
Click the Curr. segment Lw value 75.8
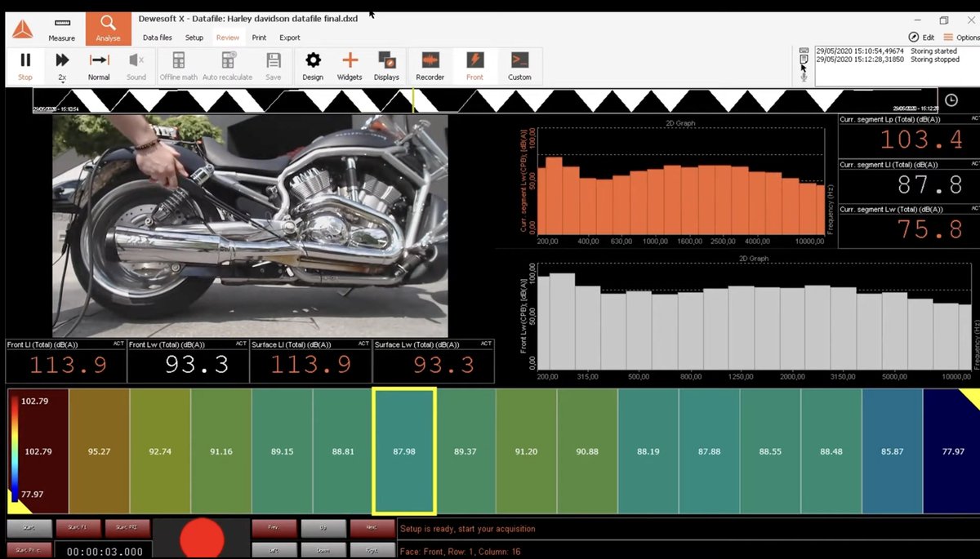click(929, 229)
